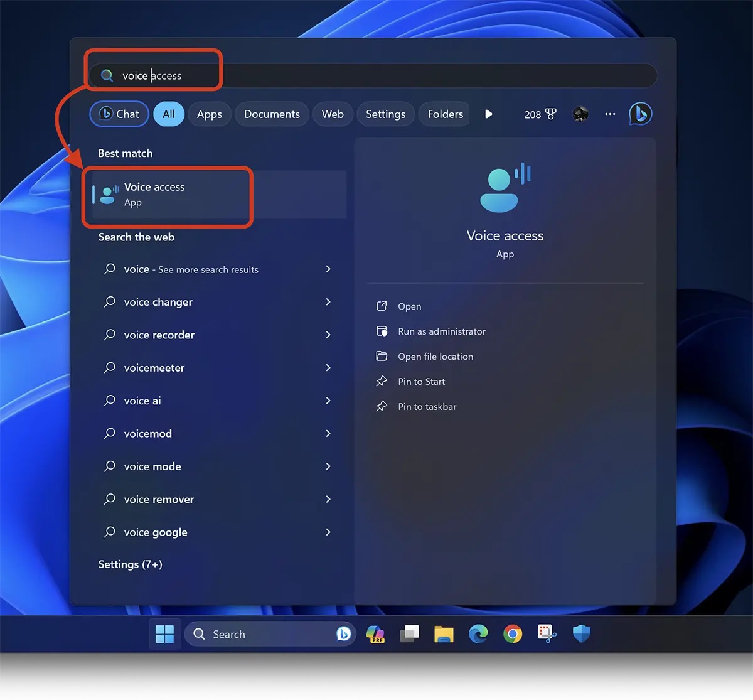This screenshot has width=753, height=700.
Task: Select Pin to taskbar option
Action: pyautogui.click(x=427, y=407)
